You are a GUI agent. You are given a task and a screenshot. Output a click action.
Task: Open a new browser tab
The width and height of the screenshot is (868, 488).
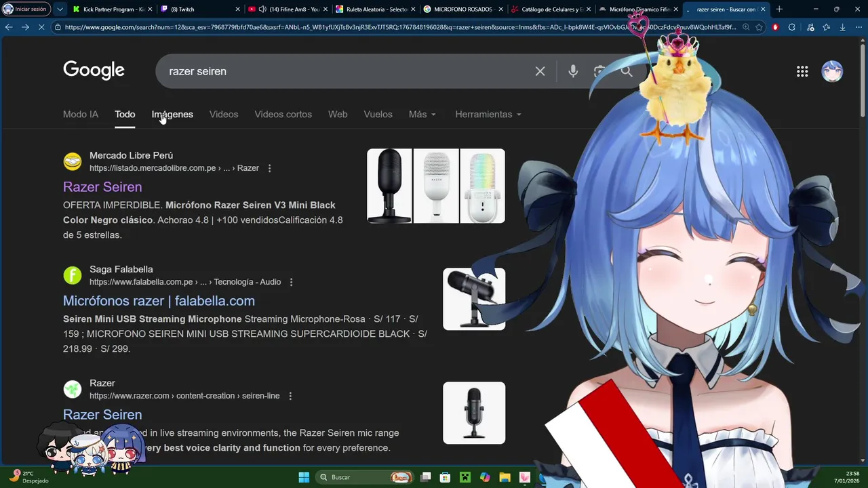point(779,9)
